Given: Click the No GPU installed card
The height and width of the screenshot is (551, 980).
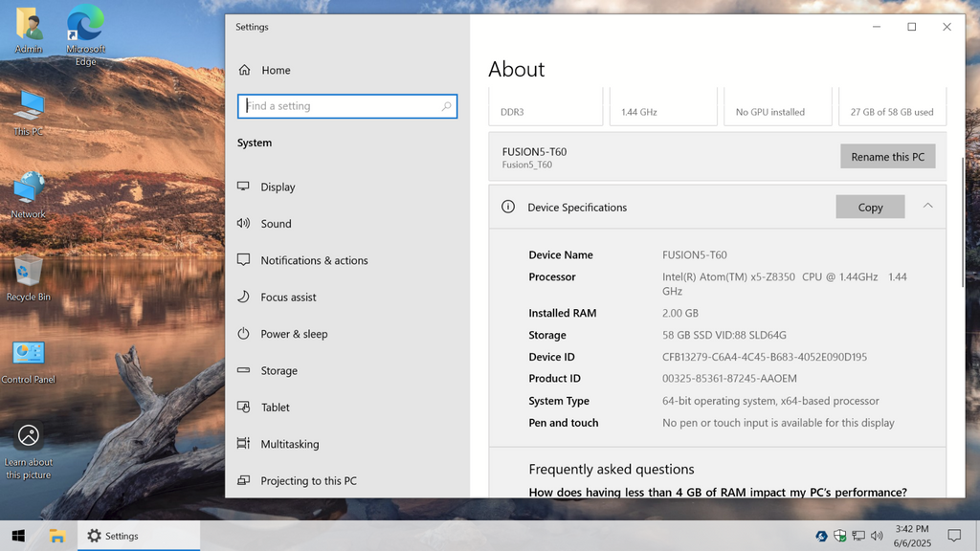Looking at the screenshot, I should (777, 107).
